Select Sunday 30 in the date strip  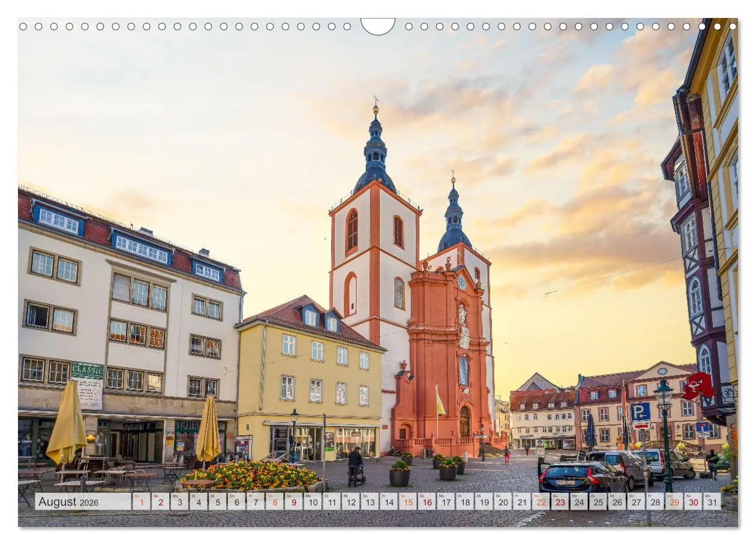[x=694, y=502]
